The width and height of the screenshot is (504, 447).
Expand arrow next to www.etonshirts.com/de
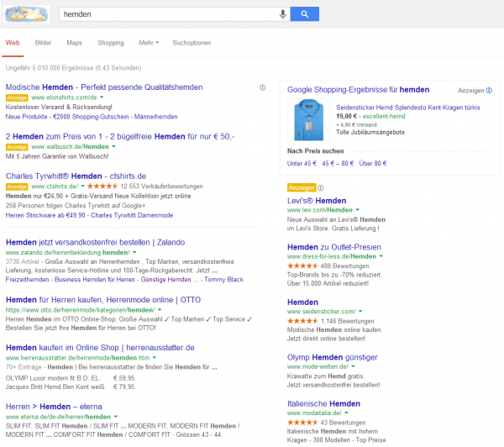[x=102, y=97]
